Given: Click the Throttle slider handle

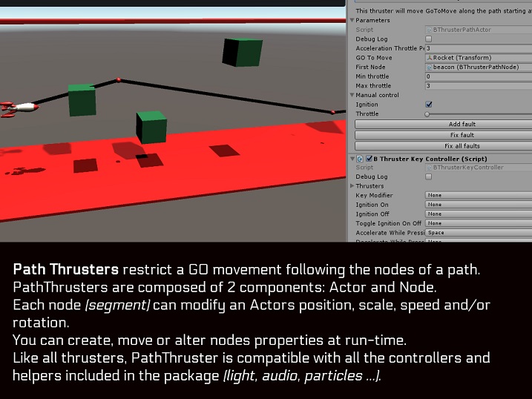Looking at the screenshot, I should pos(427,114).
